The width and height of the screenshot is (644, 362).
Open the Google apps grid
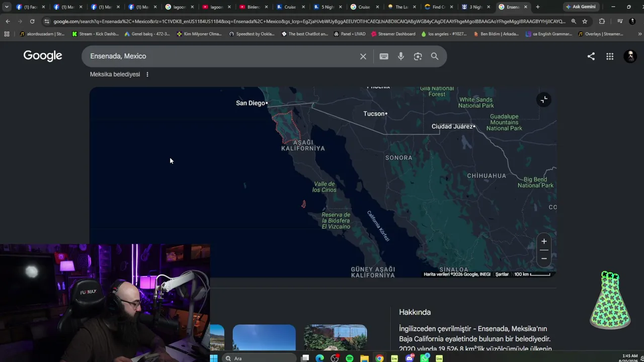(x=610, y=56)
